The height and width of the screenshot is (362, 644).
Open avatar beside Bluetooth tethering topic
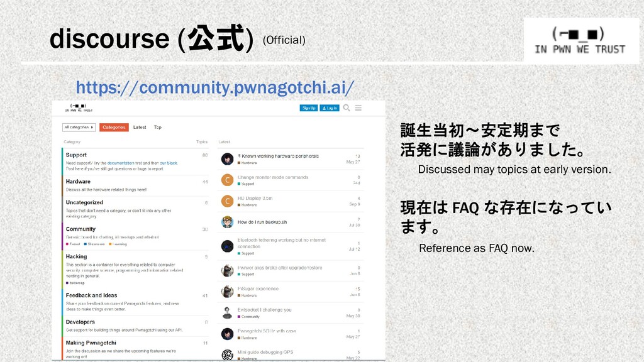coord(227,246)
